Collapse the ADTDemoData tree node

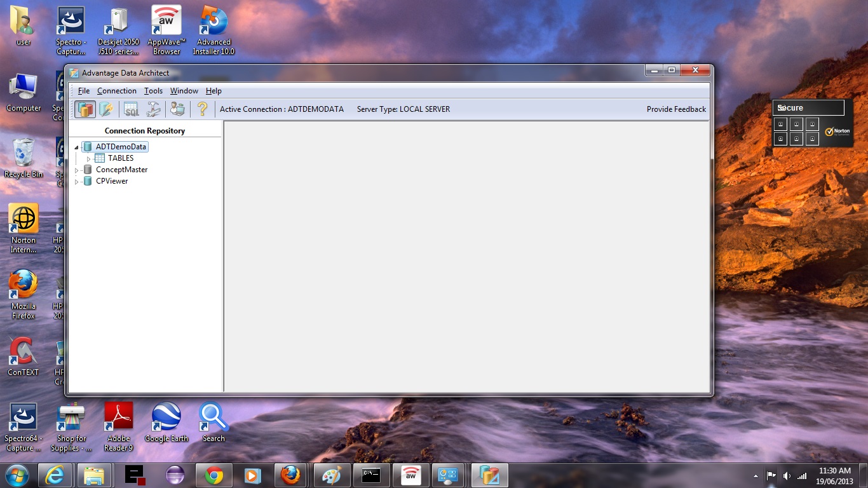77,147
